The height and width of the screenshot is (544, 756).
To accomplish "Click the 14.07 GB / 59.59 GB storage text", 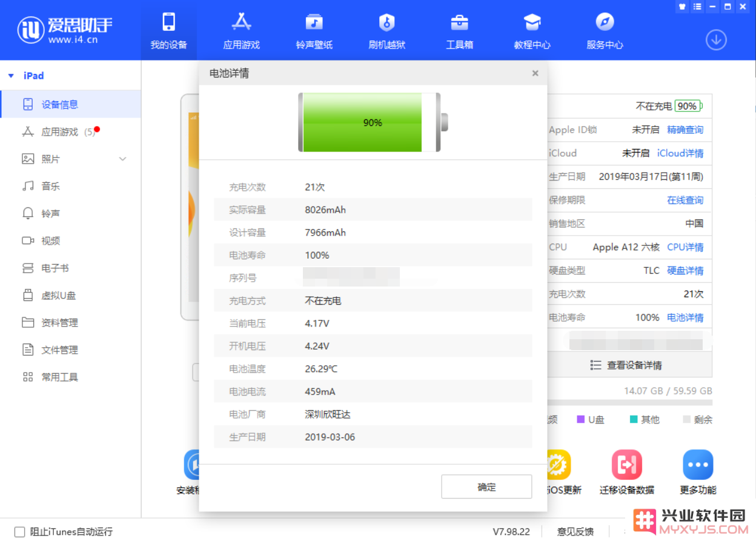I will click(x=668, y=391).
